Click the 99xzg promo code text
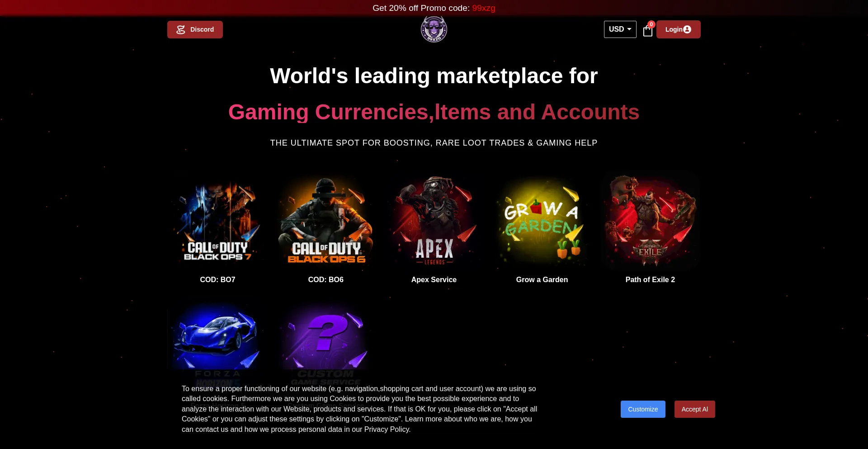This screenshot has height=449, width=868. tap(484, 8)
